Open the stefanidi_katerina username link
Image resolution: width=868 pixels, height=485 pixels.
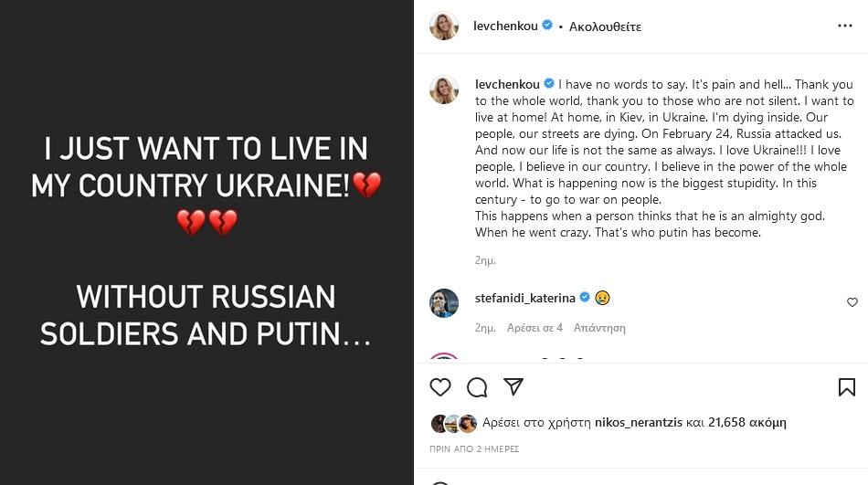(x=525, y=298)
